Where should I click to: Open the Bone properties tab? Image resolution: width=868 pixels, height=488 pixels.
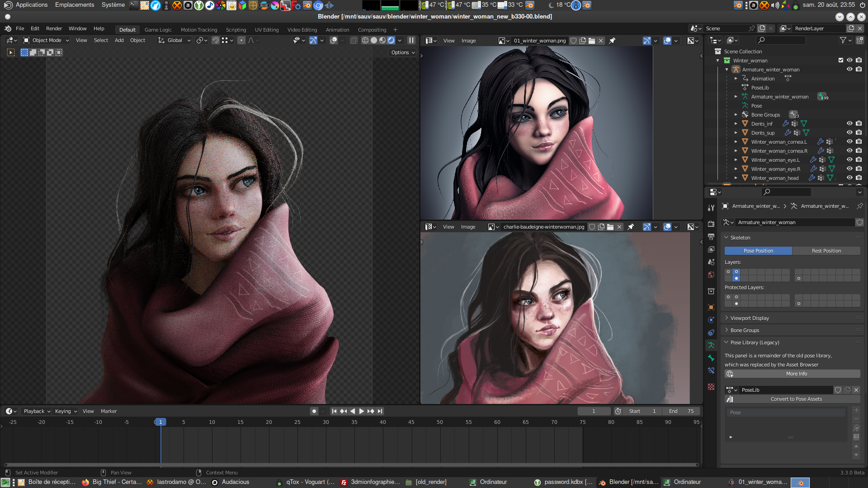point(711,358)
